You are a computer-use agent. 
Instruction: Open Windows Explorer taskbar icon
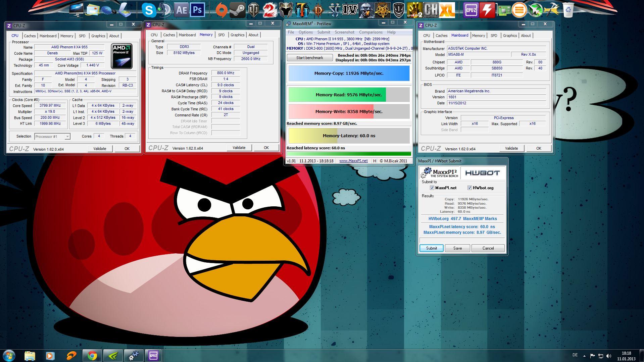tap(30, 356)
